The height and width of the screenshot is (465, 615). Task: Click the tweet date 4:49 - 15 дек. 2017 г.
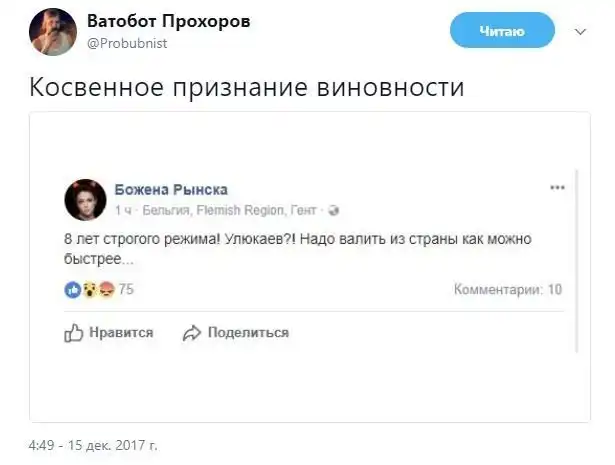pos(92,444)
